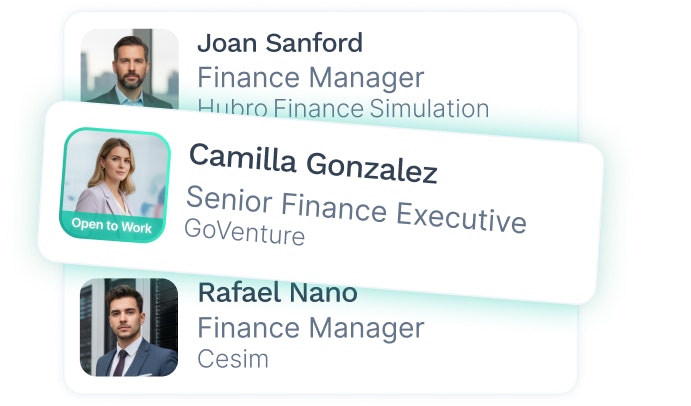The height and width of the screenshot is (406, 691).
Task: Click Joan Sanford's profile photo
Action: 129,67
